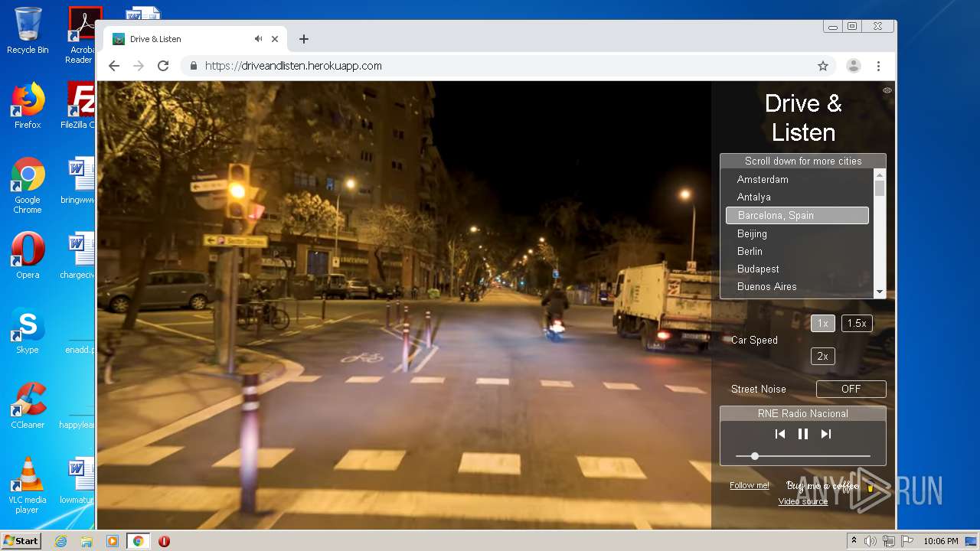Click the RNE Radio Nacional station label
The image size is (980, 551).
[803, 413]
